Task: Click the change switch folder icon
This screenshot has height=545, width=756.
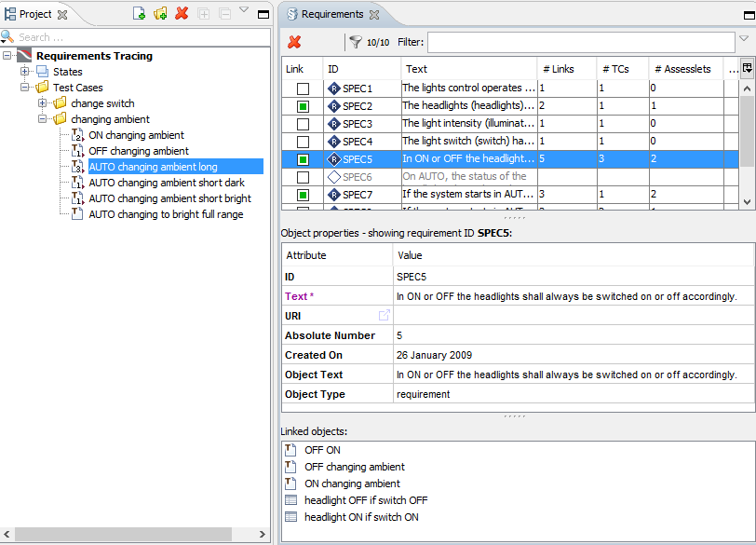Action: click(x=61, y=103)
